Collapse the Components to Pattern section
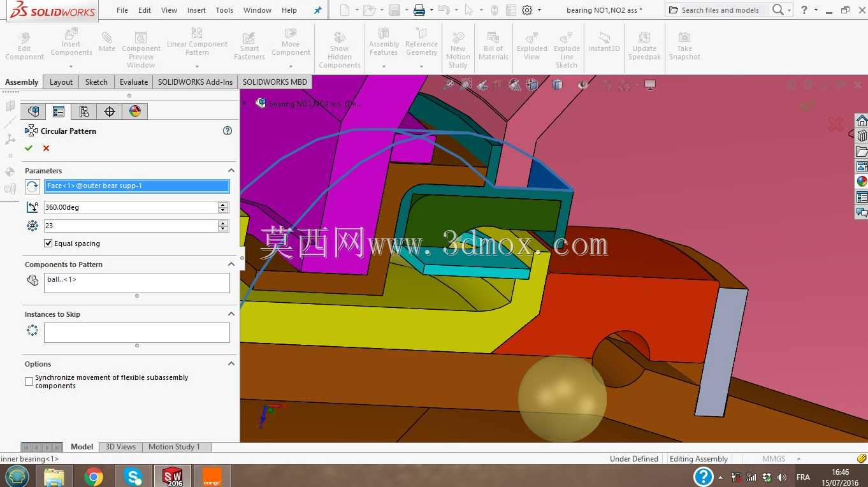The height and width of the screenshot is (487, 868). coord(231,265)
